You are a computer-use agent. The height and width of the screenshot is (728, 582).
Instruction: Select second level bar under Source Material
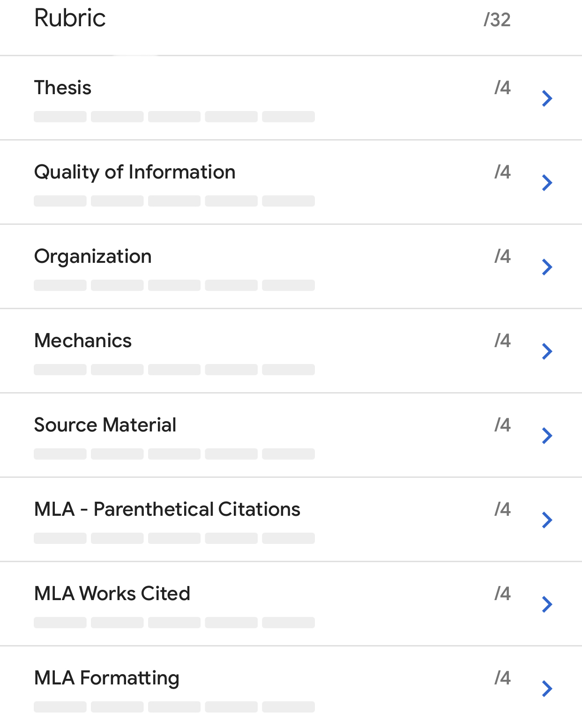[x=117, y=454]
